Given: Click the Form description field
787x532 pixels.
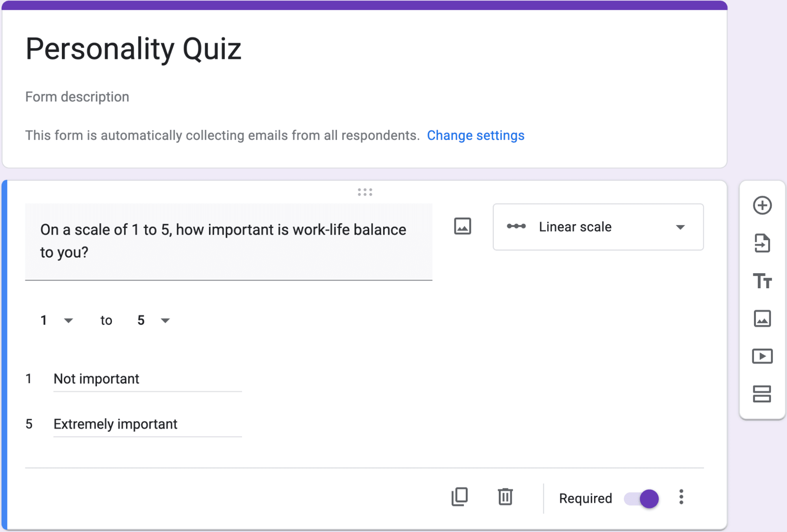Looking at the screenshot, I should [77, 97].
